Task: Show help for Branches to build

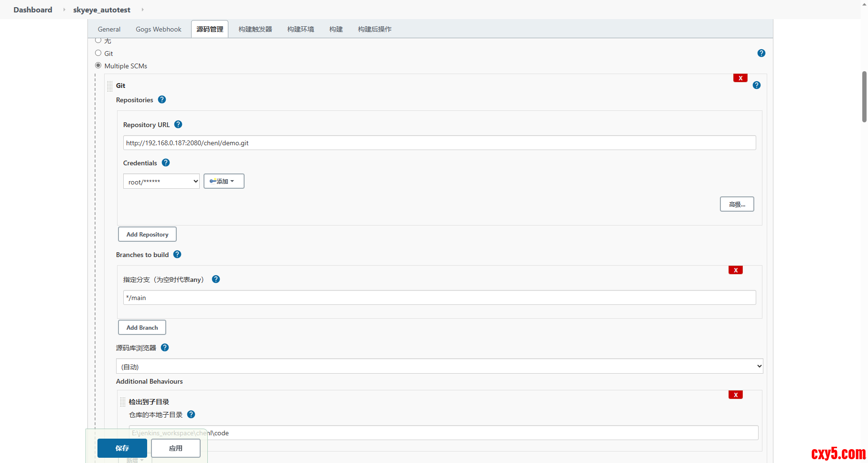Action: click(x=177, y=255)
